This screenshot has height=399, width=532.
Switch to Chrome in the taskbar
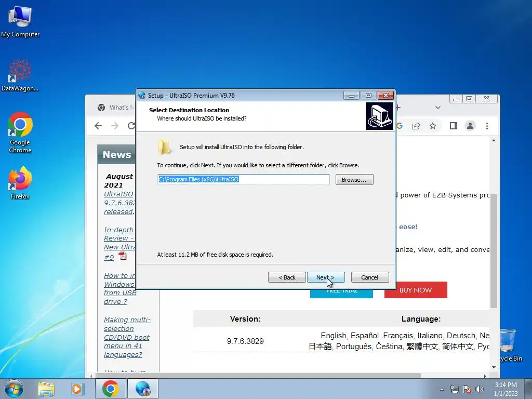[111, 389]
